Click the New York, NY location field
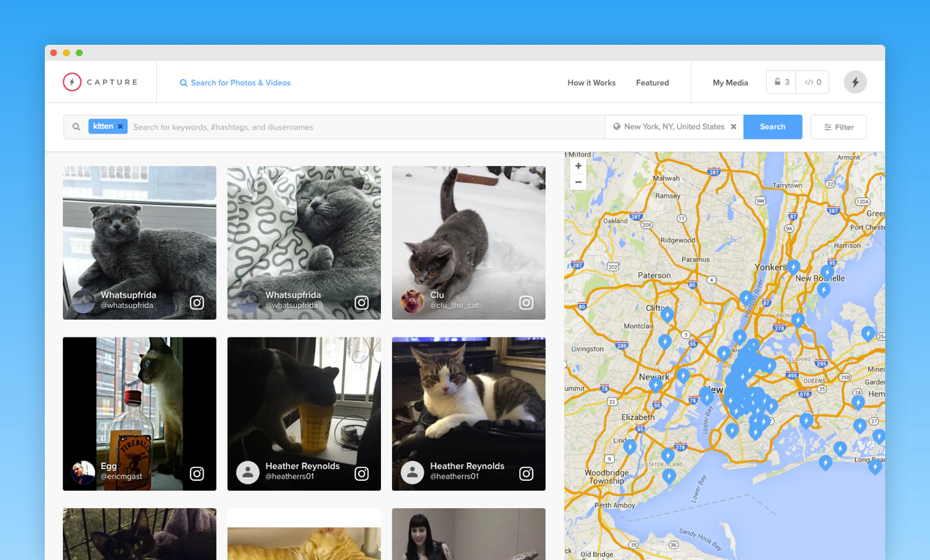The width and height of the screenshot is (930, 560). click(x=674, y=127)
